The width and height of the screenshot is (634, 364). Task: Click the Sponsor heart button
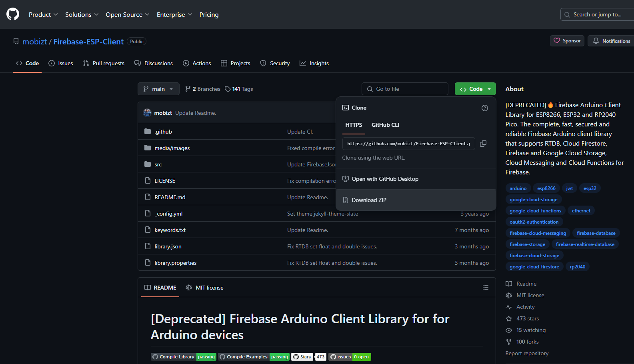(567, 41)
